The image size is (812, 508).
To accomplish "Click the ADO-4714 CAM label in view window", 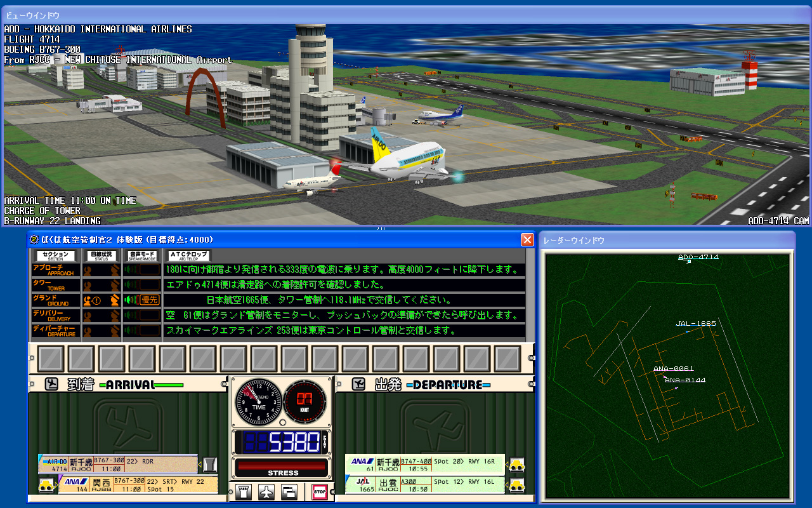I will click(778, 221).
